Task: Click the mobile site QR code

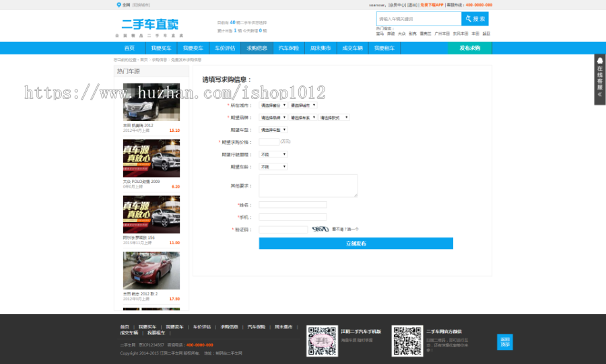Action: point(321,340)
